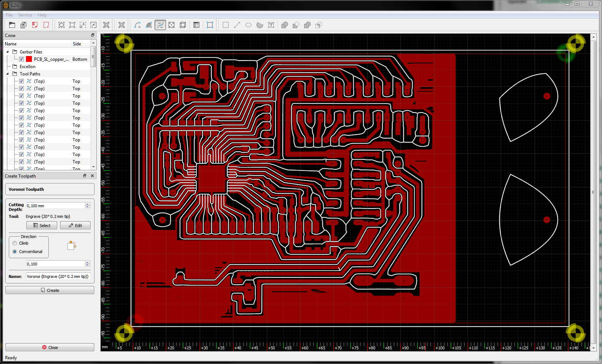Click the 0,100 value field below Direction
This screenshot has width=602, height=364.
55,264
